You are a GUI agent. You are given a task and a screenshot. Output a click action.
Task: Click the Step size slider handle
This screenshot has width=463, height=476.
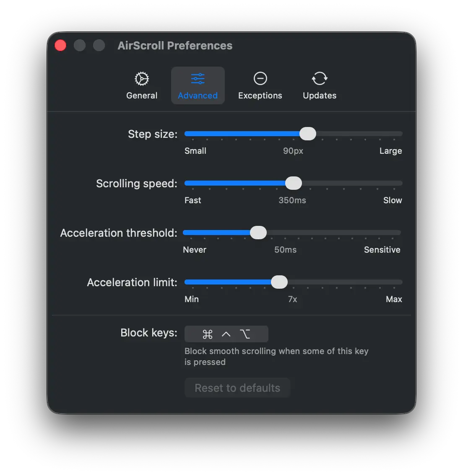click(307, 133)
